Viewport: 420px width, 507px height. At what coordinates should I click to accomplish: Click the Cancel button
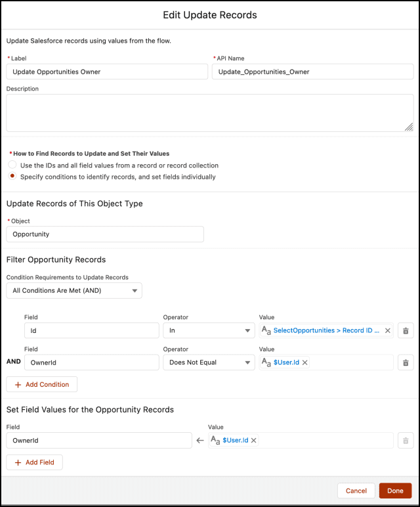356,491
